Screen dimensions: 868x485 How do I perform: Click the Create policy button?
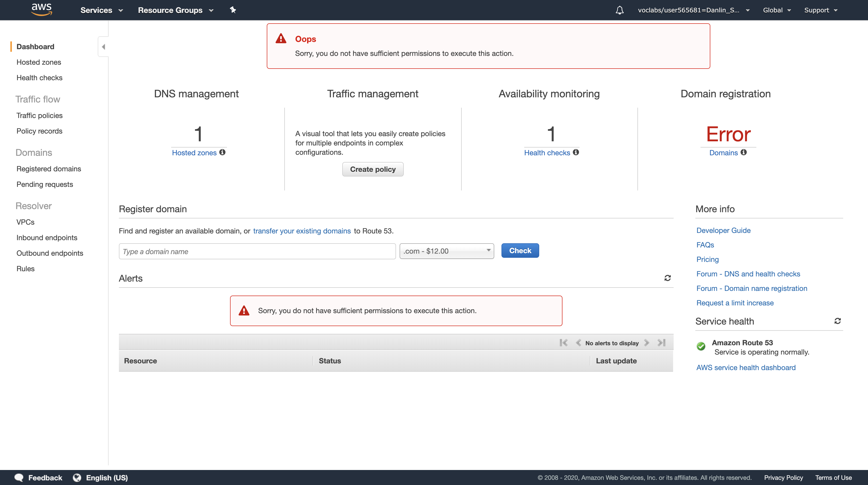(373, 169)
